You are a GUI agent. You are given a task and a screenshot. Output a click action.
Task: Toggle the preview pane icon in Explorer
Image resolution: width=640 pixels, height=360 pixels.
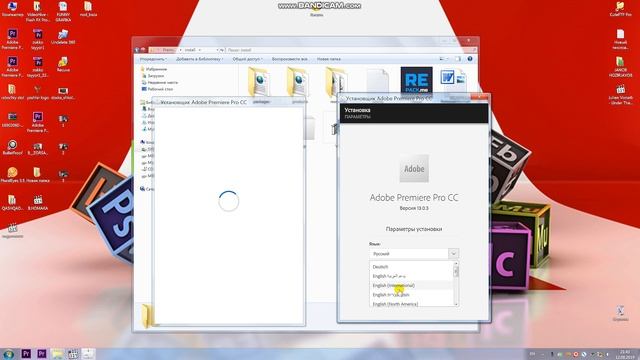click(x=458, y=59)
